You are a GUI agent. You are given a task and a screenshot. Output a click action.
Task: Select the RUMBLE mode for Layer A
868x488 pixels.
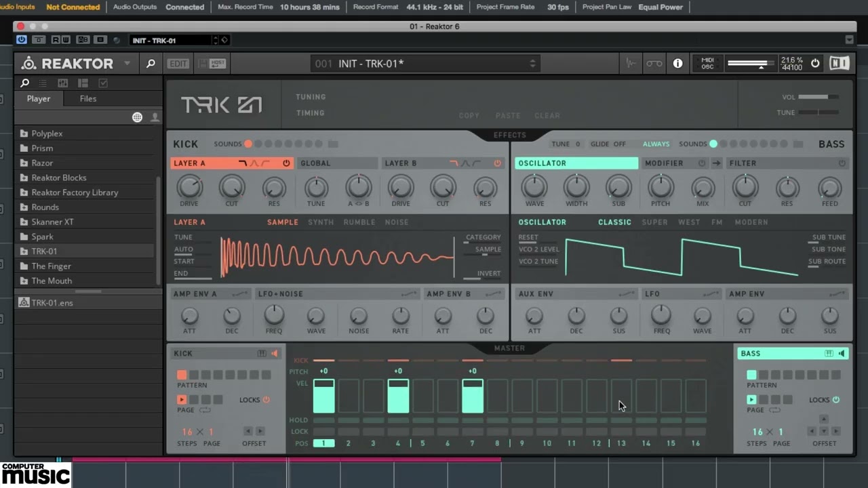pos(359,222)
